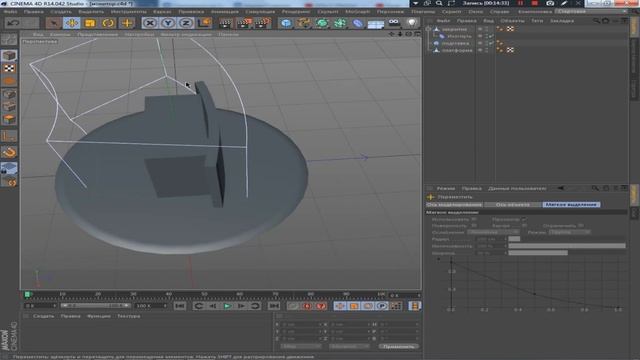The image size is (640, 360).
Task: Open the spline tools icon
Action: [x=304, y=23]
